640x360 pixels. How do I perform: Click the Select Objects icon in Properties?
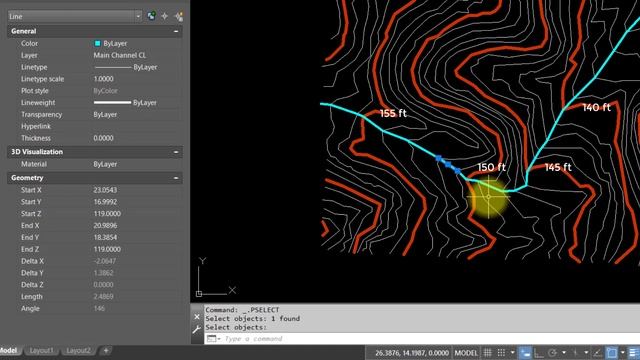(164, 16)
